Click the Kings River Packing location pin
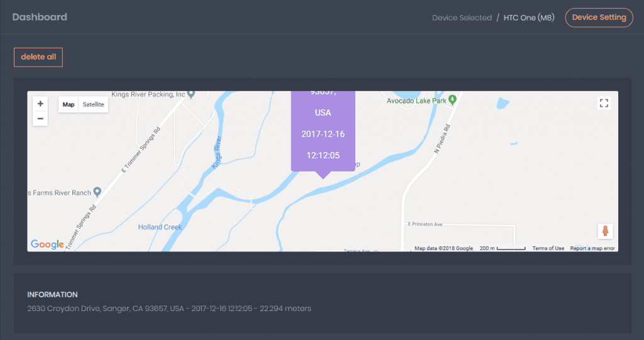This screenshot has width=644, height=340. coord(191,94)
